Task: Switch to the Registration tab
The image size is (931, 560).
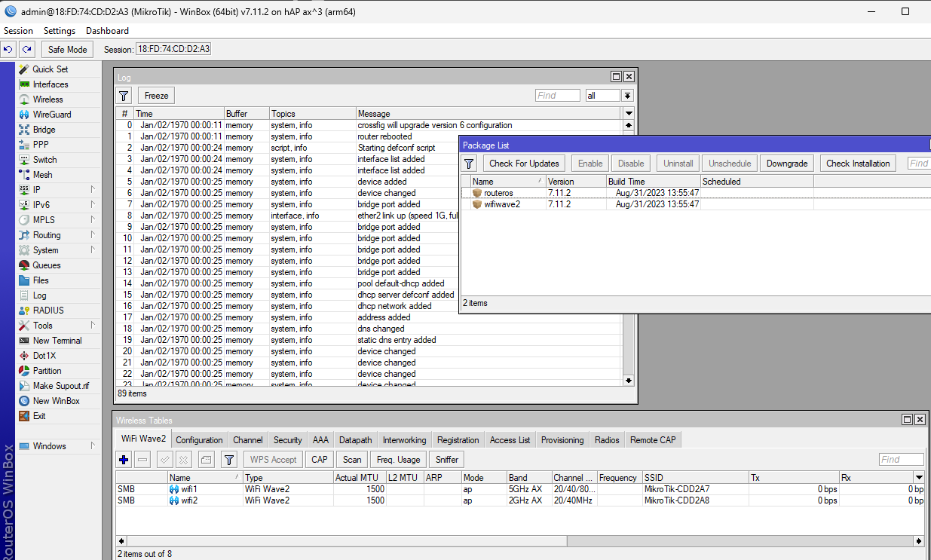Action: pyautogui.click(x=458, y=439)
